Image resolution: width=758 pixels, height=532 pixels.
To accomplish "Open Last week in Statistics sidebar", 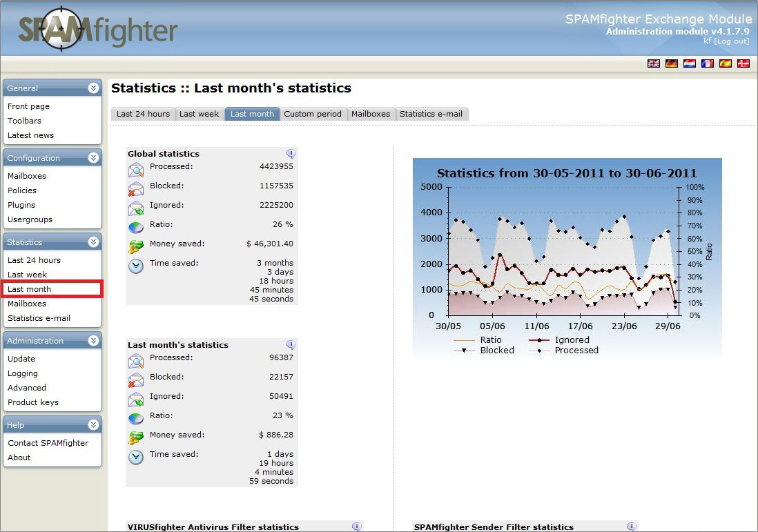I will pos(28,275).
